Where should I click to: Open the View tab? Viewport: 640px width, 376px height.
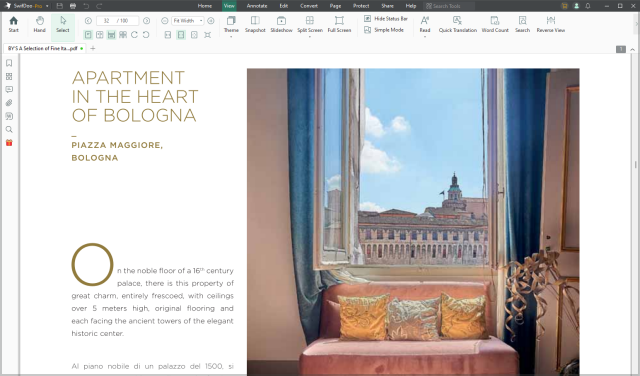coord(229,6)
